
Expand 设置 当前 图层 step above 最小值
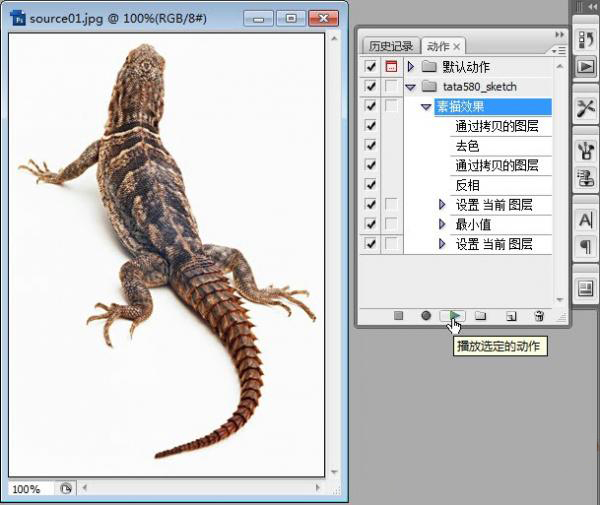(442, 205)
